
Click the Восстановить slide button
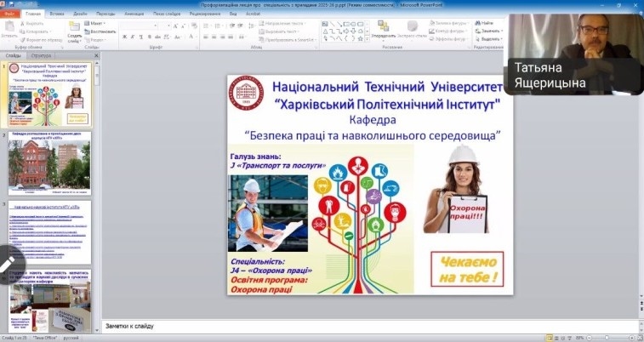pyautogui.click(x=100, y=31)
